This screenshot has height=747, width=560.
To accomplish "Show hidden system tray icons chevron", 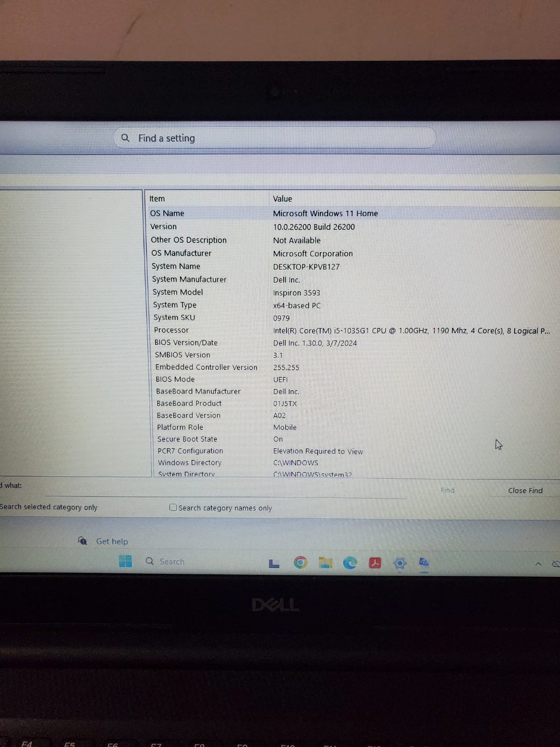I will (538, 564).
